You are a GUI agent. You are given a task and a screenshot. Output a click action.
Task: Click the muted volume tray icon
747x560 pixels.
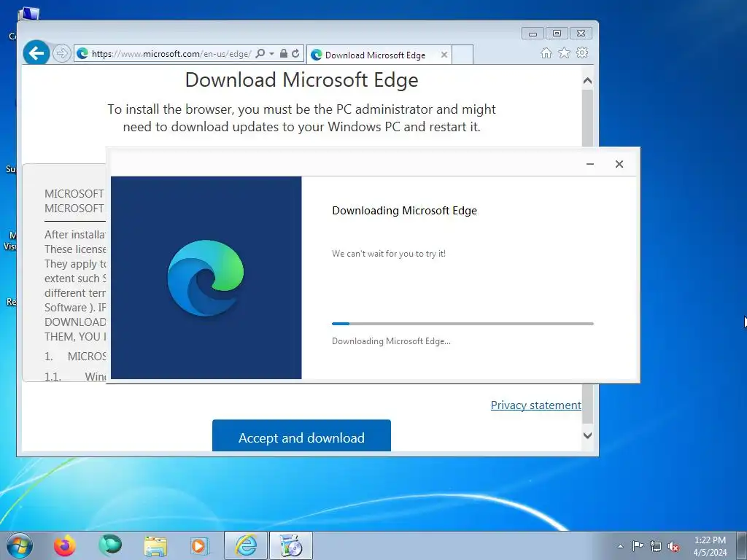pyautogui.click(x=673, y=546)
